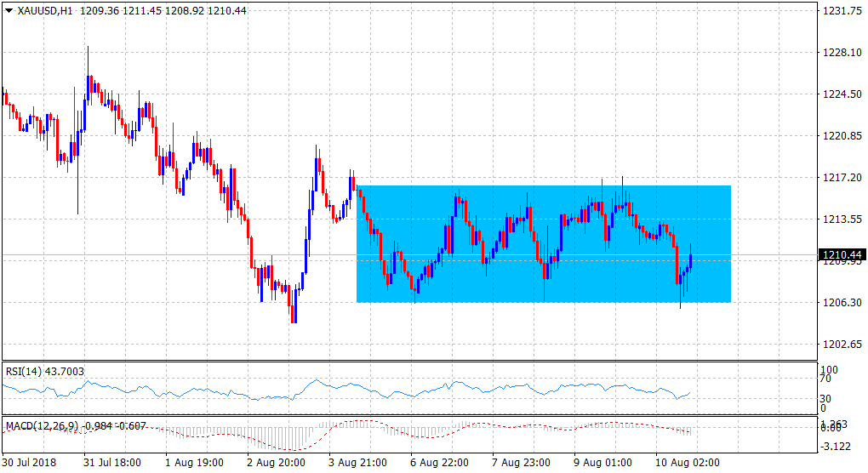Click the 1220.85 price axis label

click(841, 136)
